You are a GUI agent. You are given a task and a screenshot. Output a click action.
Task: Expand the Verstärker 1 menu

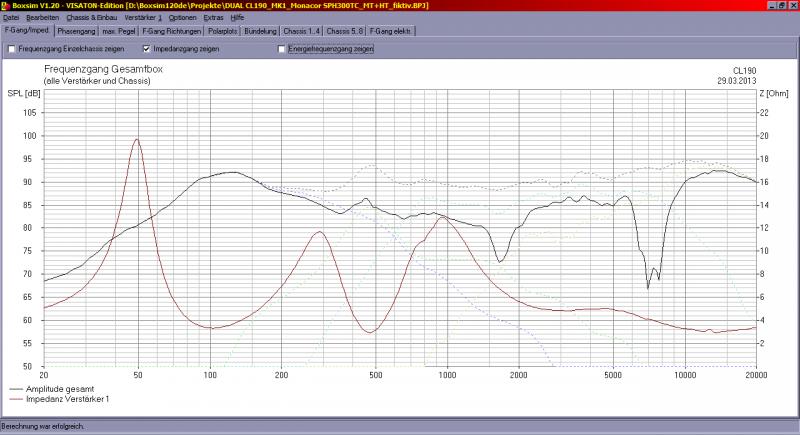pyautogui.click(x=141, y=18)
